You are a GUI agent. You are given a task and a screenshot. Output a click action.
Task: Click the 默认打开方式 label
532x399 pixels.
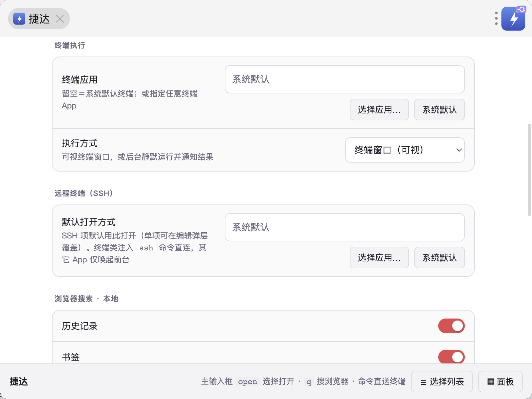click(89, 222)
